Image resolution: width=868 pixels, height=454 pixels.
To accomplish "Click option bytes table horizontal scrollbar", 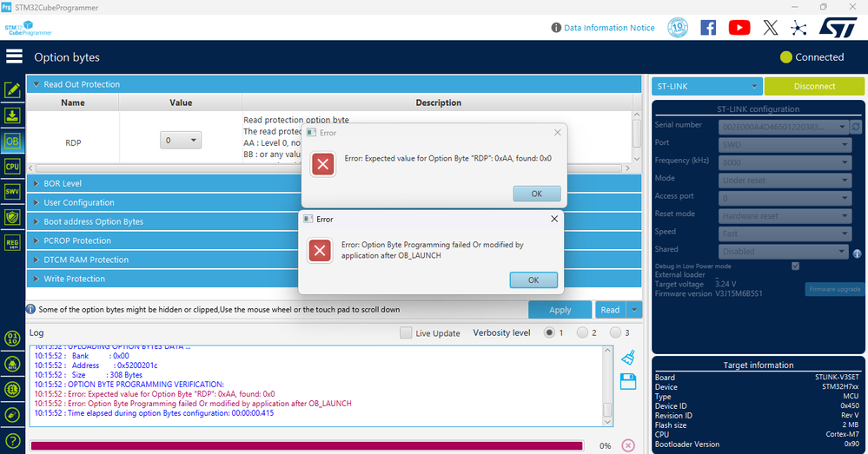I will tap(328, 168).
